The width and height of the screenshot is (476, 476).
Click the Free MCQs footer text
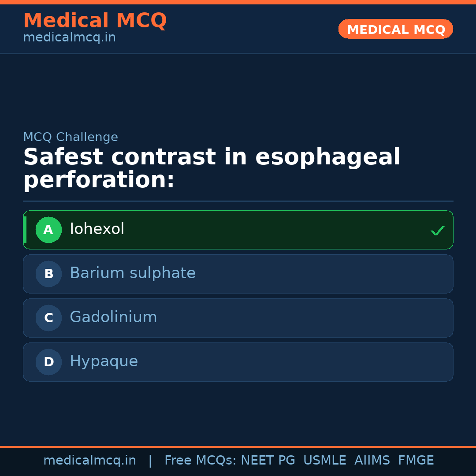click(x=201, y=461)
